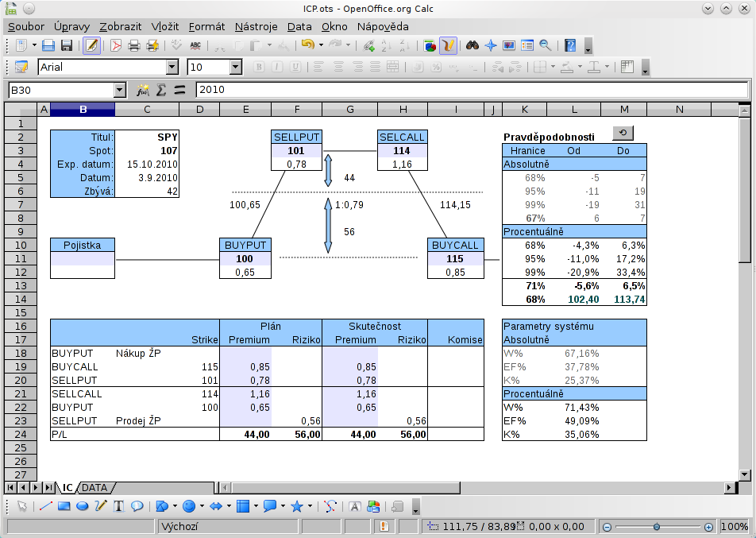This screenshot has width=756, height=538.
Task: Expand the Basic Shapes dropdown arrow
Action: [x=175, y=506]
